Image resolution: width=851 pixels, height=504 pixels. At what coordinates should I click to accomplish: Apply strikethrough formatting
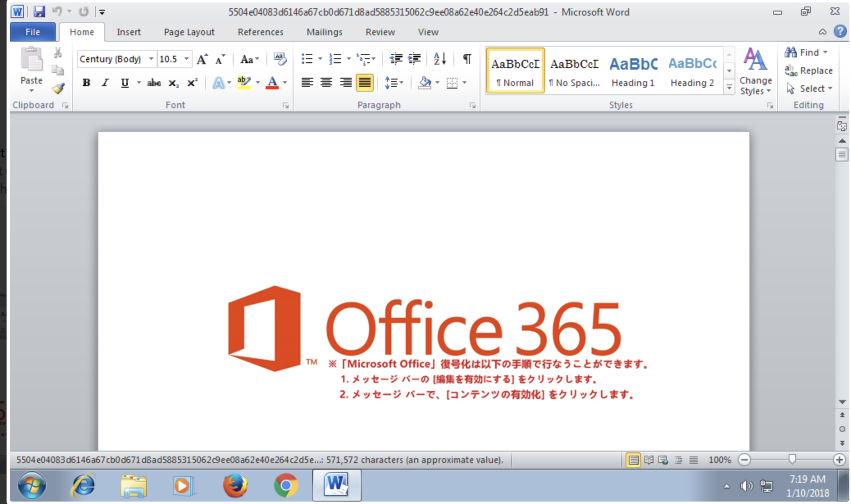(154, 83)
